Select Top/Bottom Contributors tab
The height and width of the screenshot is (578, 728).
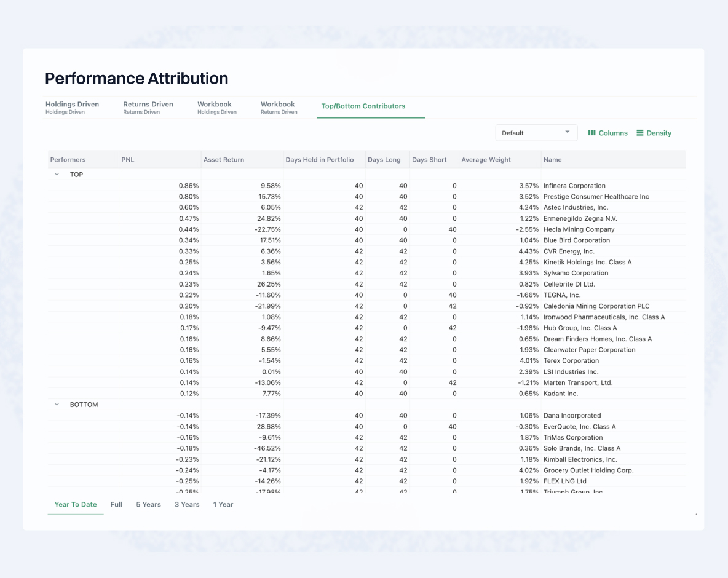coord(363,106)
